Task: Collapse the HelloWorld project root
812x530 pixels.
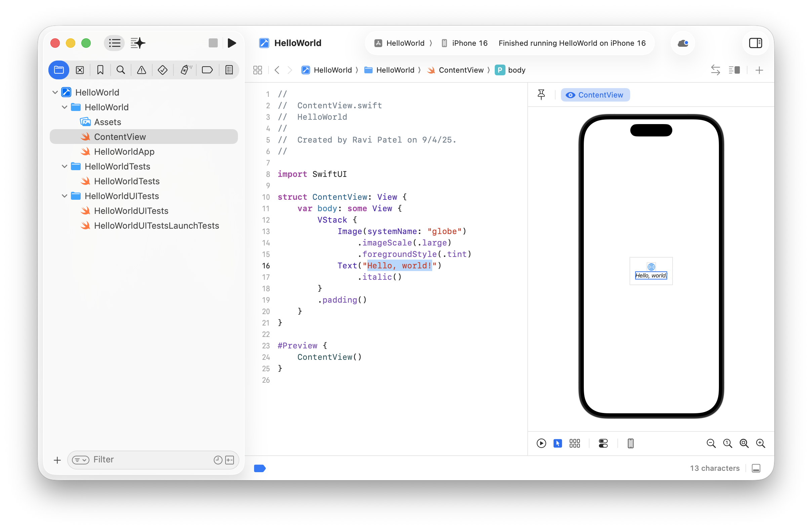Action: 55,92
